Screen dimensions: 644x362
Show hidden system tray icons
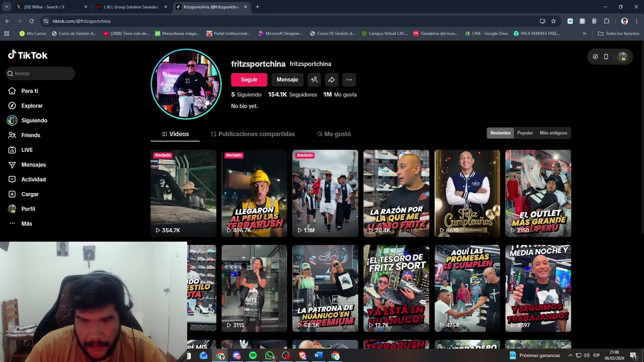tap(571, 355)
